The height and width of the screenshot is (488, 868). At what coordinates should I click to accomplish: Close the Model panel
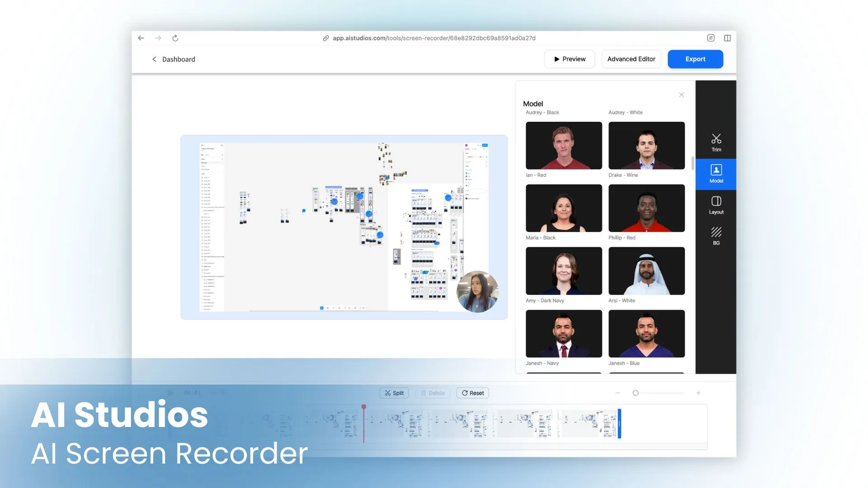681,95
